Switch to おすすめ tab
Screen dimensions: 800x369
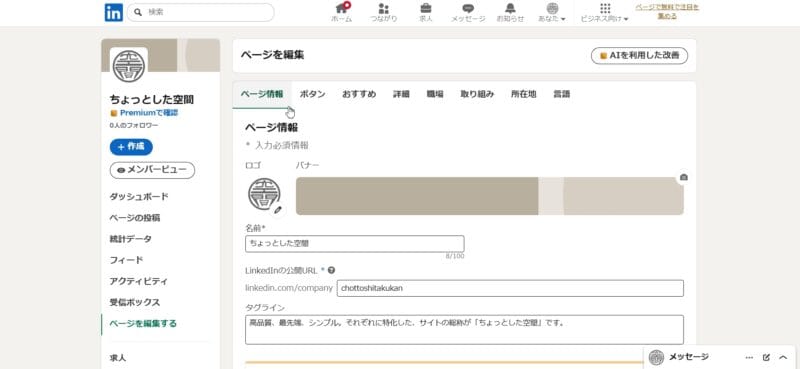[359, 94]
